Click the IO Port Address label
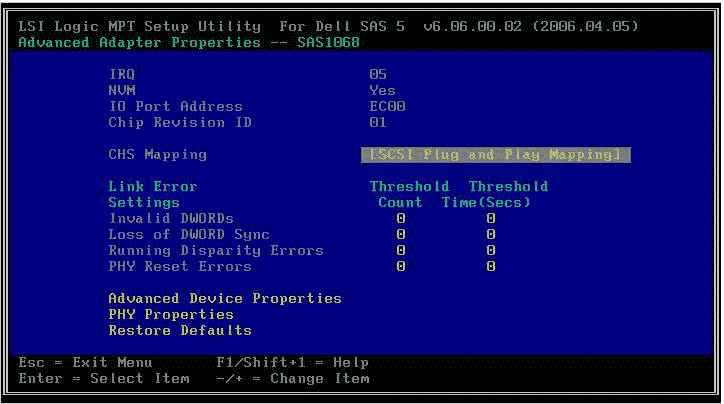This screenshot has height=404, width=724. pyautogui.click(x=175, y=107)
